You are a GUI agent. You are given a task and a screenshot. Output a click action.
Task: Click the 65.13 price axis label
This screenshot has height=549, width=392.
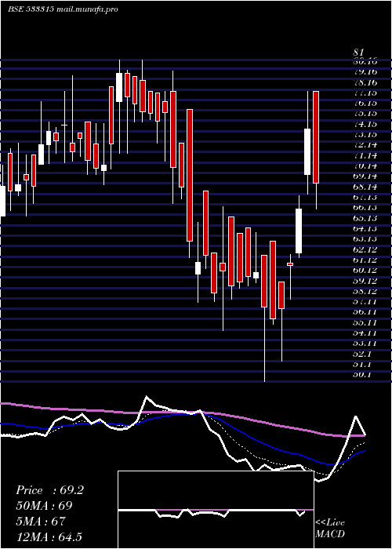point(365,218)
